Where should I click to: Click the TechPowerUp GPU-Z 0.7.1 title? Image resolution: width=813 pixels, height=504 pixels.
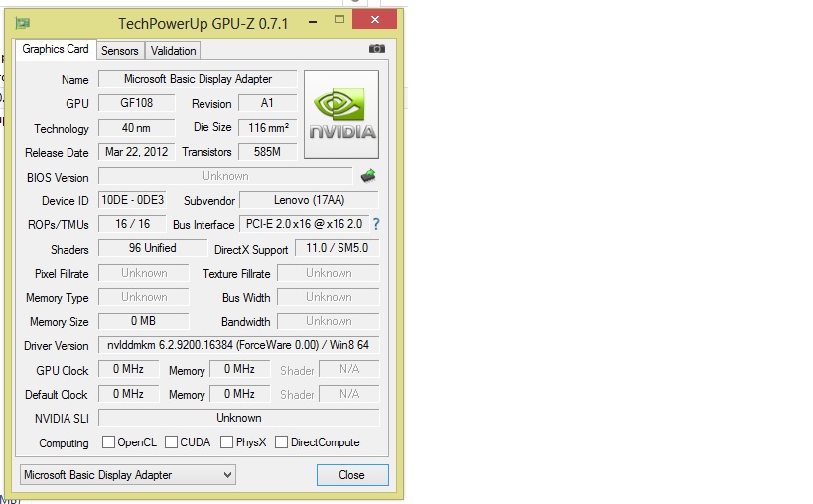click(x=203, y=23)
